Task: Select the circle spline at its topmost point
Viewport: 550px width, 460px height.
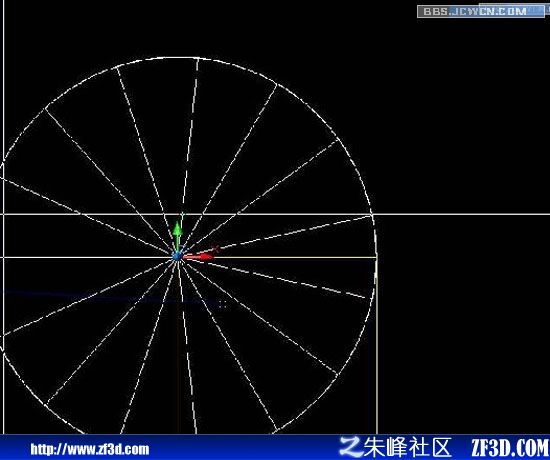Action: 171,57
